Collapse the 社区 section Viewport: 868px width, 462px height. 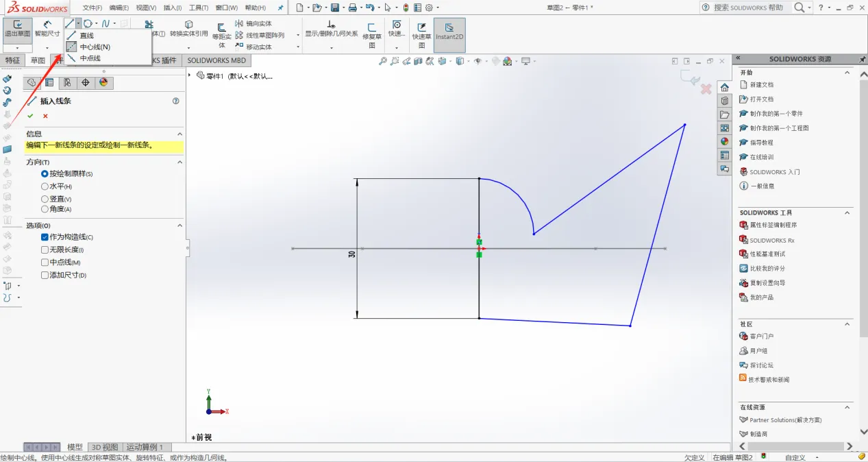click(x=847, y=324)
